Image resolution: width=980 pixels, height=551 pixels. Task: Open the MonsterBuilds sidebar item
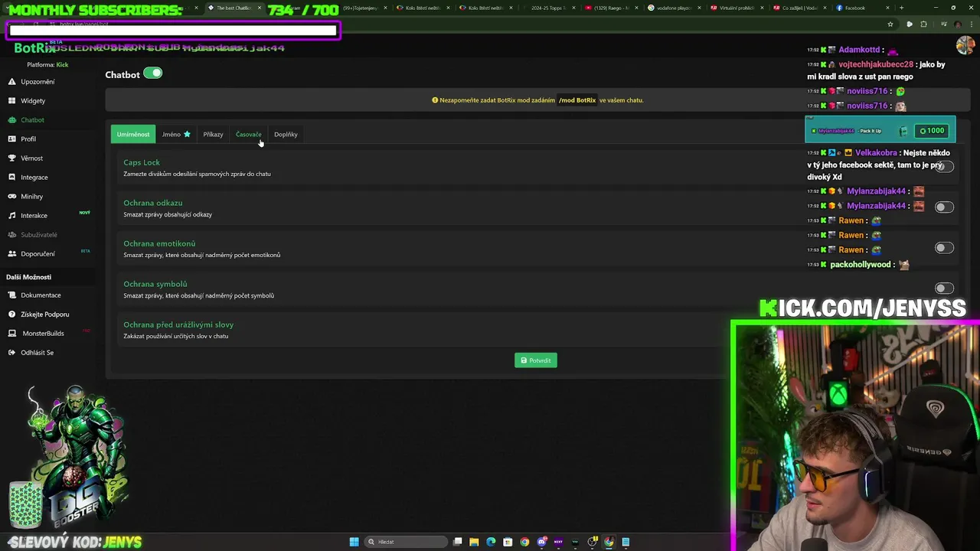[x=37, y=334]
